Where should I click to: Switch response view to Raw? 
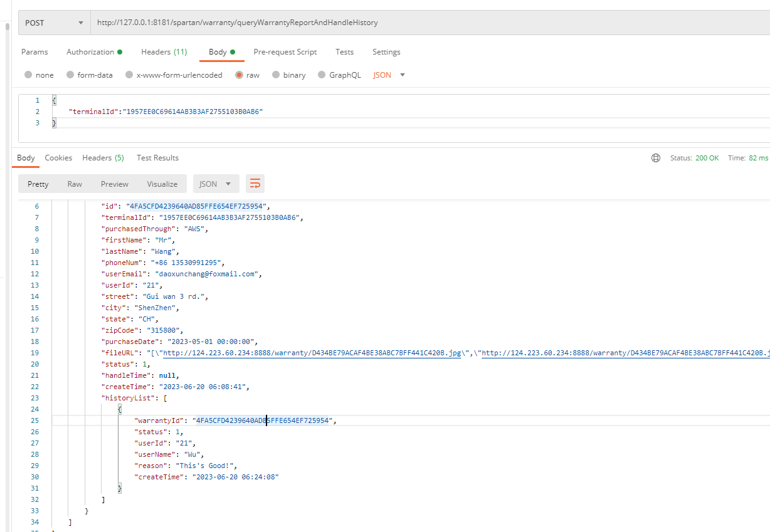coord(75,184)
